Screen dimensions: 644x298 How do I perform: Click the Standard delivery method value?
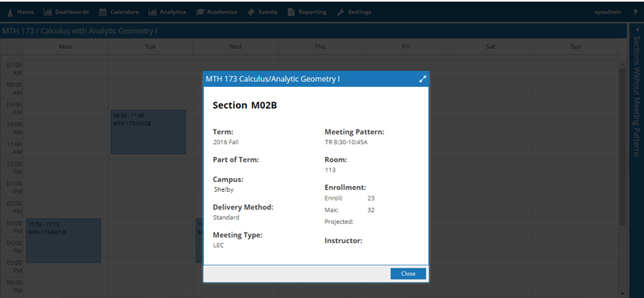coord(226,217)
